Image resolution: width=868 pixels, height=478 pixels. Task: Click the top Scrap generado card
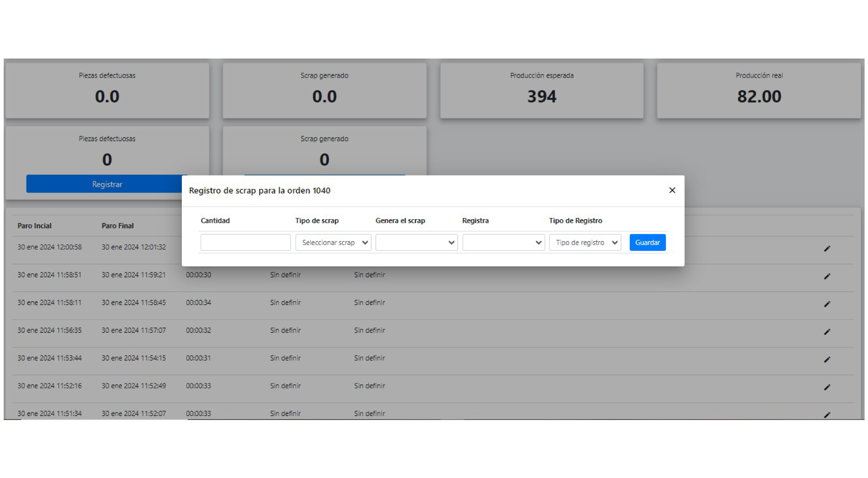pos(324,90)
